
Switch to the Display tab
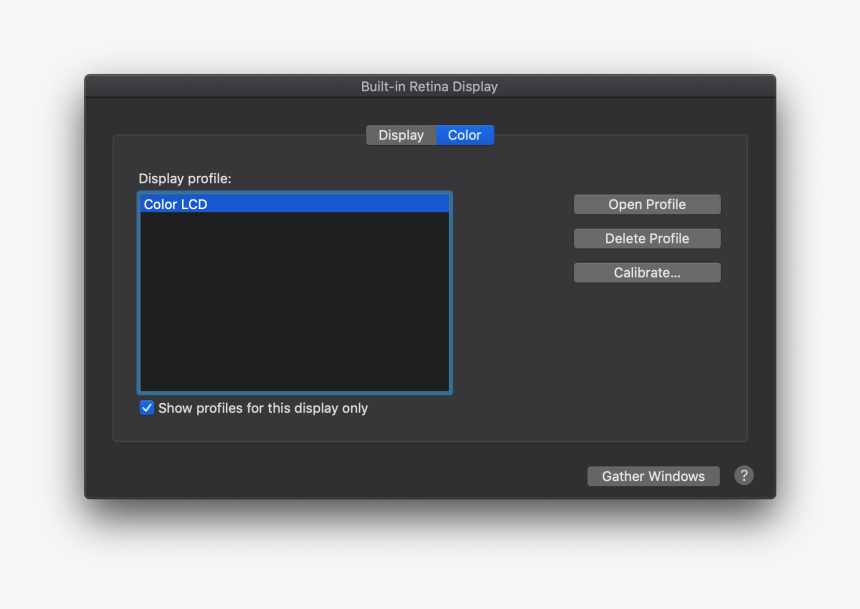(401, 135)
